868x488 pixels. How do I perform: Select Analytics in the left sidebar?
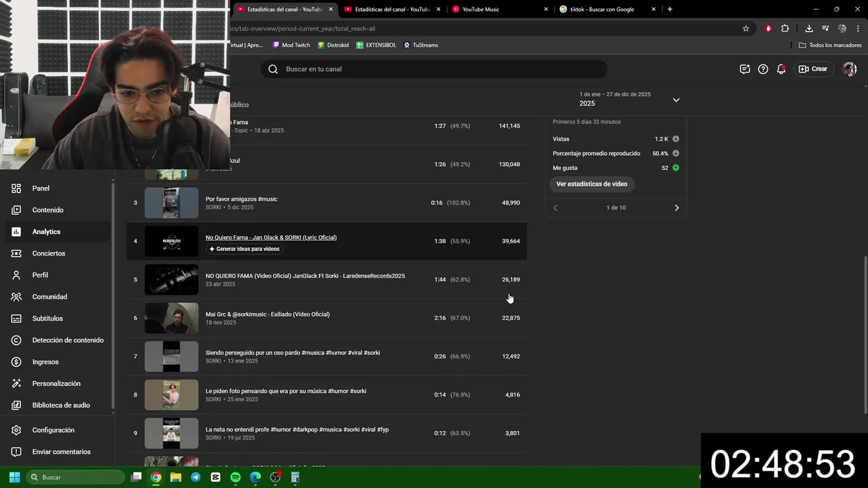pos(58,232)
